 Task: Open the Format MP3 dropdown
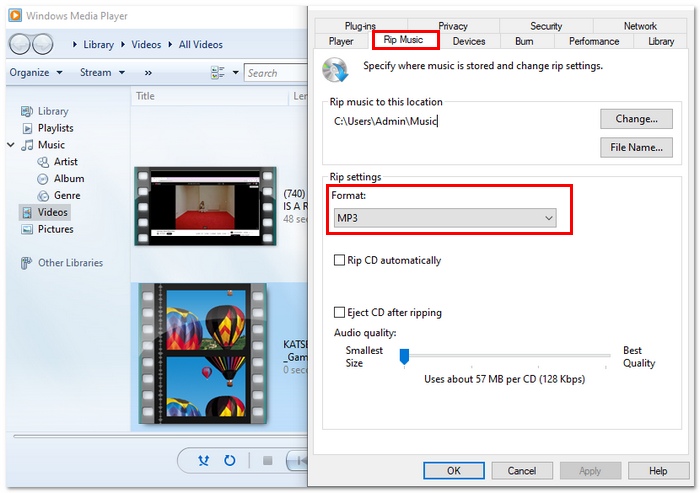(x=445, y=218)
